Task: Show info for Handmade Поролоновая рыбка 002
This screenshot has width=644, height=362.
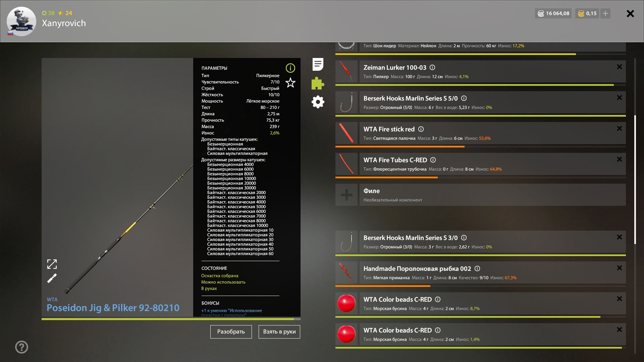Action: click(477, 268)
